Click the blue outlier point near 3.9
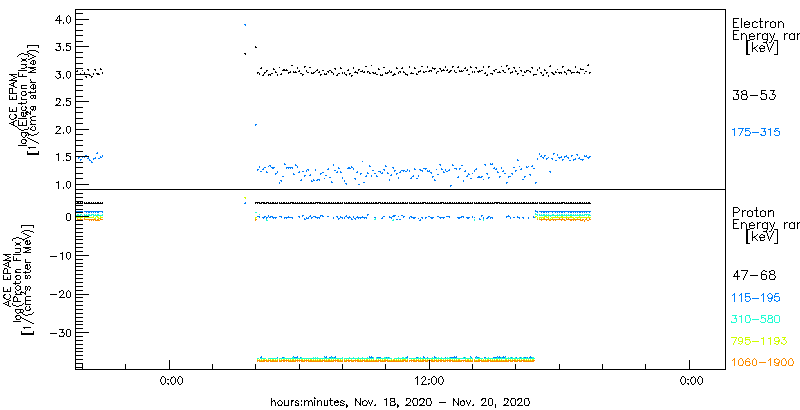Viewport: 800px width, 410px height. point(245,24)
